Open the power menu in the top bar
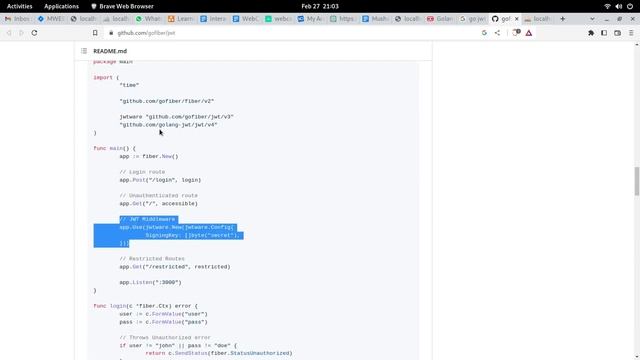Image resolution: width=640 pixels, height=360 pixels. click(x=630, y=6)
